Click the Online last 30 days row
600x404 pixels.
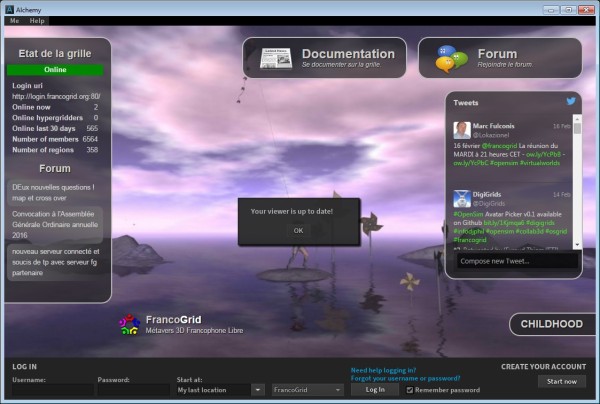[55, 129]
